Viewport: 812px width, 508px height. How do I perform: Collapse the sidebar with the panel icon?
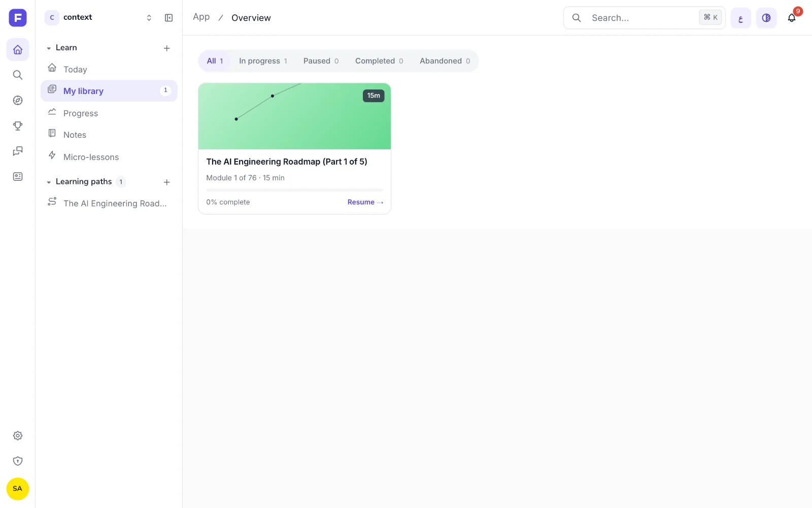click(169, 18)
